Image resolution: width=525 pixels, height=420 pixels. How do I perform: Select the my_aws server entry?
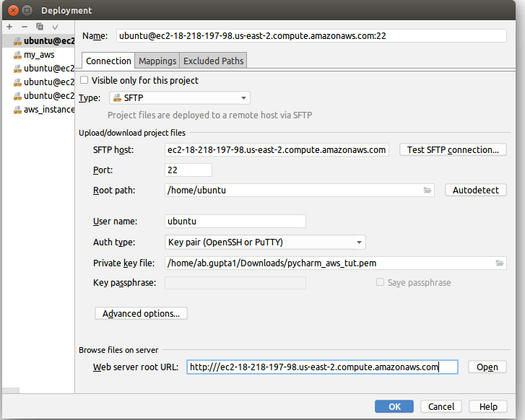tap(38, 55)
